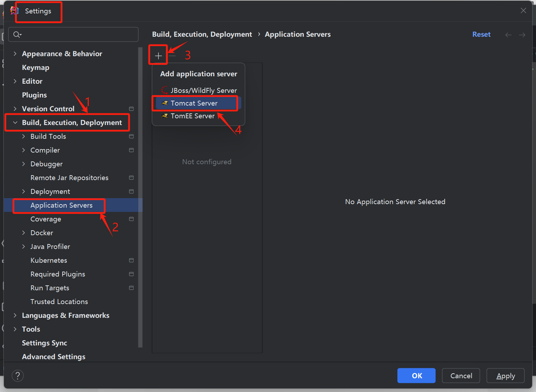Open the Advanced Settings page
Image resolution: width=536 pixels, height=392 pixels.
coord(54,357)
